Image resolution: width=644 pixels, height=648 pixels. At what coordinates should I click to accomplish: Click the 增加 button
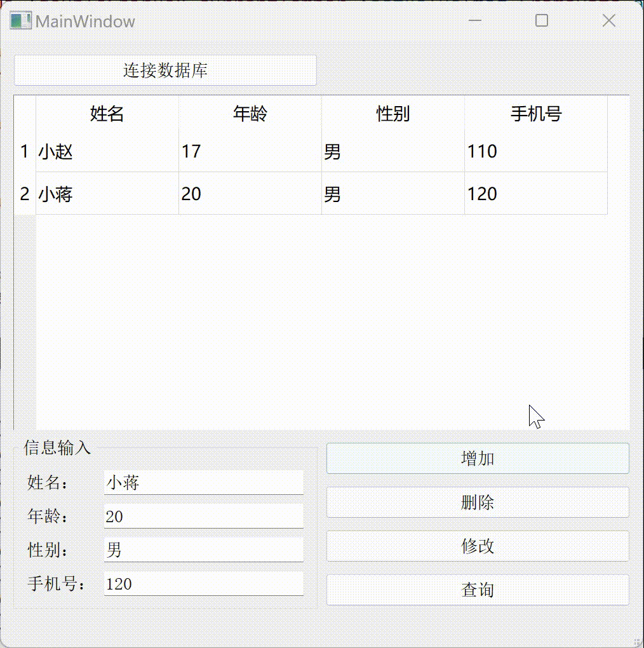tap(478, 458)
